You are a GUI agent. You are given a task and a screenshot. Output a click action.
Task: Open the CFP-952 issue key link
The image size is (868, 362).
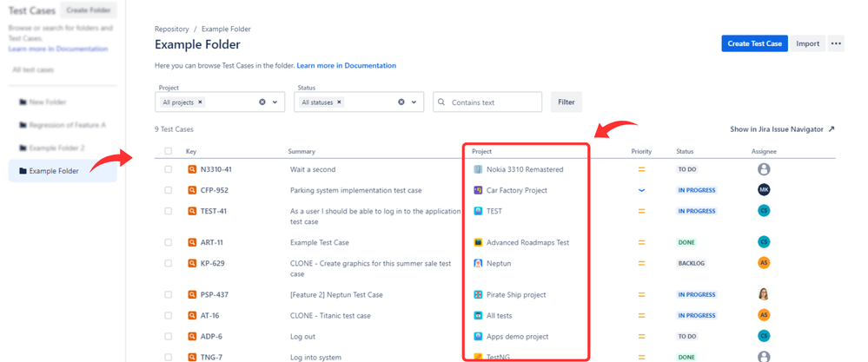point(215,190)
